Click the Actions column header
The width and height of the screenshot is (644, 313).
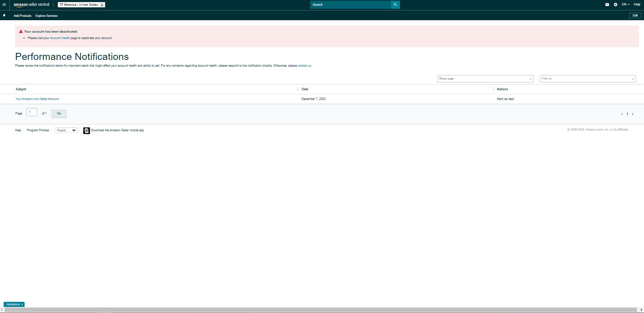pos(502,89)
